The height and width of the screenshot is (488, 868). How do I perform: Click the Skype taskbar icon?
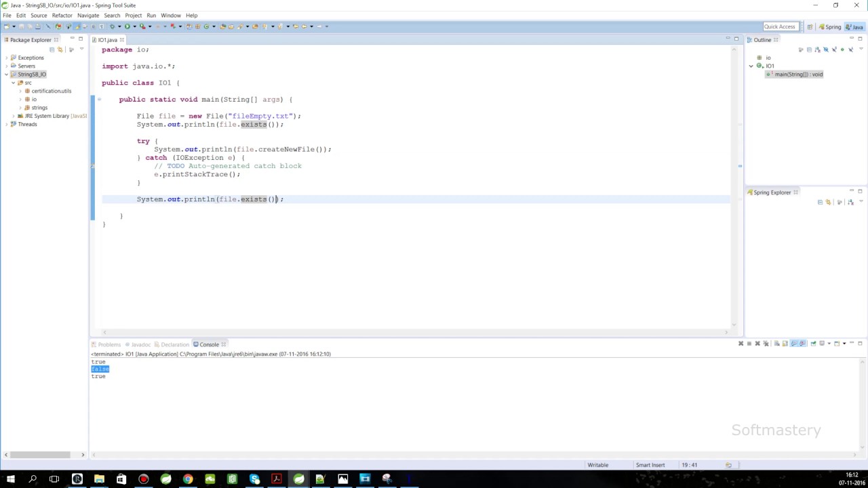click(x=254, y=479)
